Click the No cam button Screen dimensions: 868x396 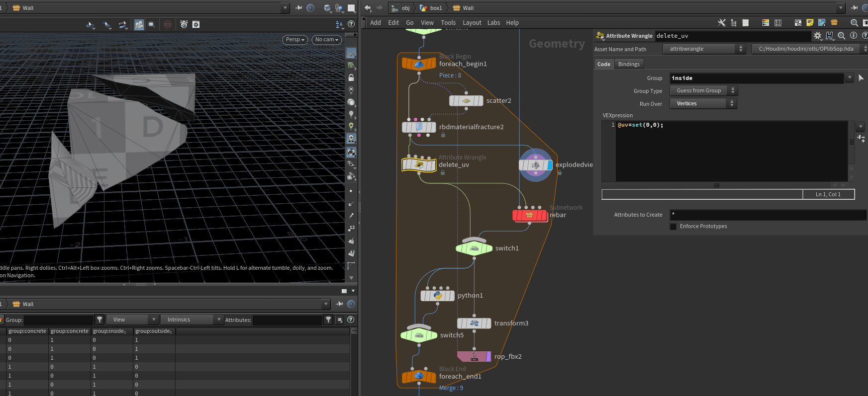click(326, 40)
